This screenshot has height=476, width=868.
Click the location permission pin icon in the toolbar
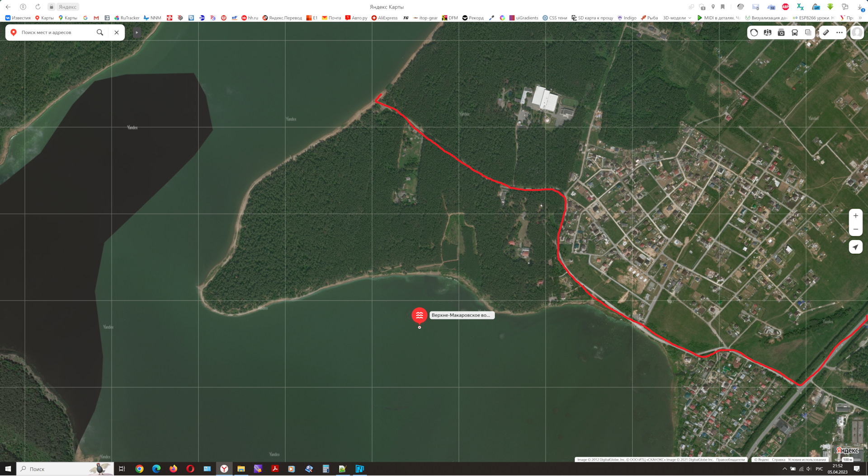[713, 7]
